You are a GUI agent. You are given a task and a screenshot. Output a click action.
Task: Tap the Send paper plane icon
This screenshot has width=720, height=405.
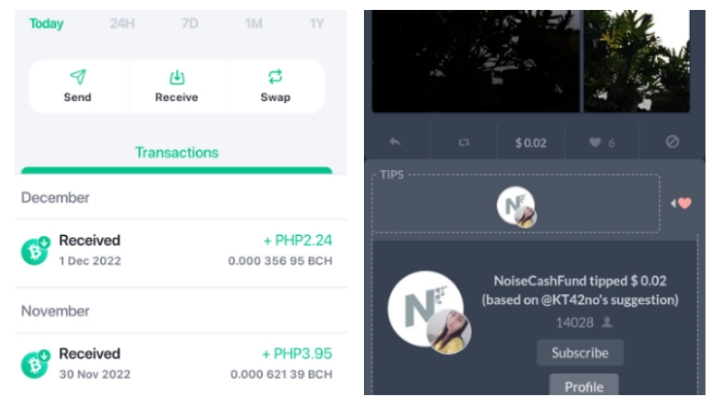pyautogui.click(x=78, y=77)
